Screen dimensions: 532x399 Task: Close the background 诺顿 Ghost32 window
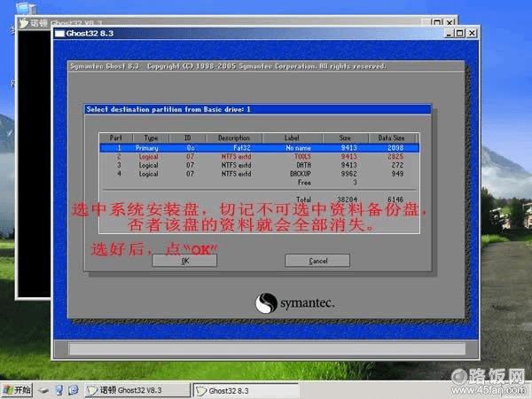(x=450, y=22)
